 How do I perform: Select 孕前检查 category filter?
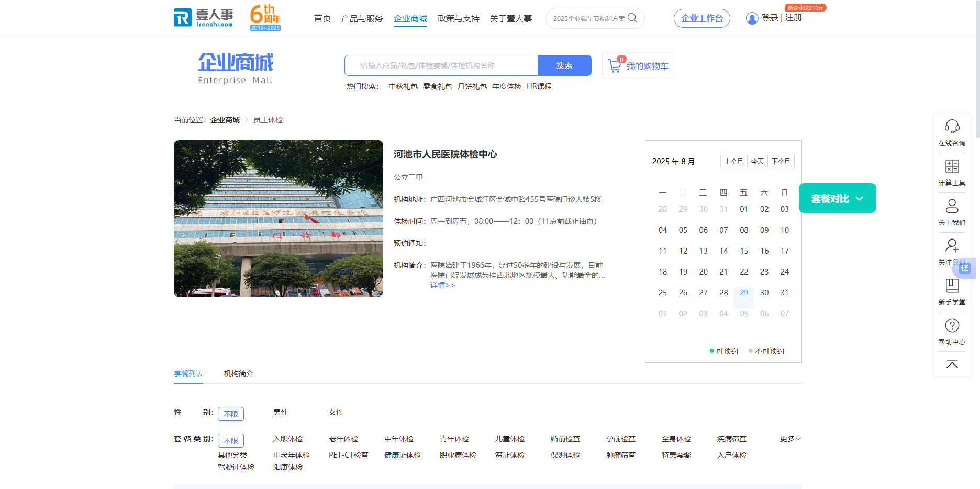(621, 439)
